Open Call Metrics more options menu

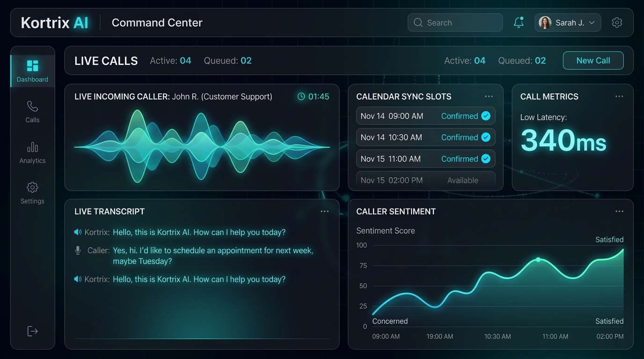pyautogui.click(x=619, y=96)
